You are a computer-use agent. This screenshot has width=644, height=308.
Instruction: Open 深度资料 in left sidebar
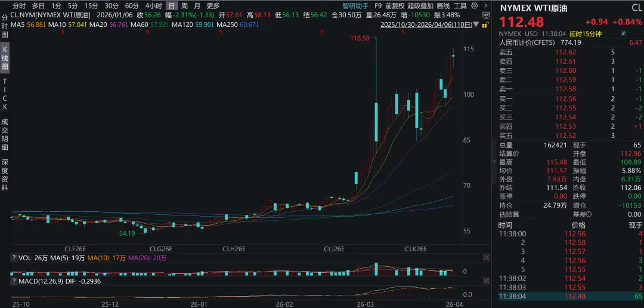tap(5, 175)
